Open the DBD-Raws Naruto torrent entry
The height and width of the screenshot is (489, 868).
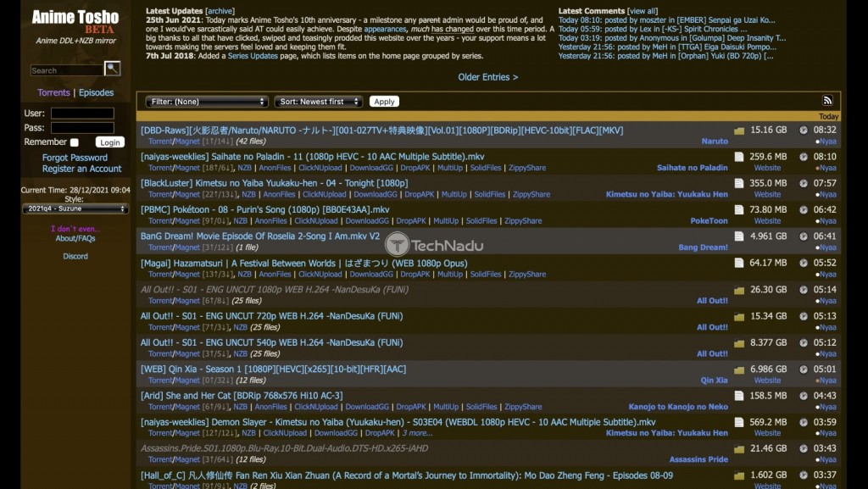(x=381, y=131)
